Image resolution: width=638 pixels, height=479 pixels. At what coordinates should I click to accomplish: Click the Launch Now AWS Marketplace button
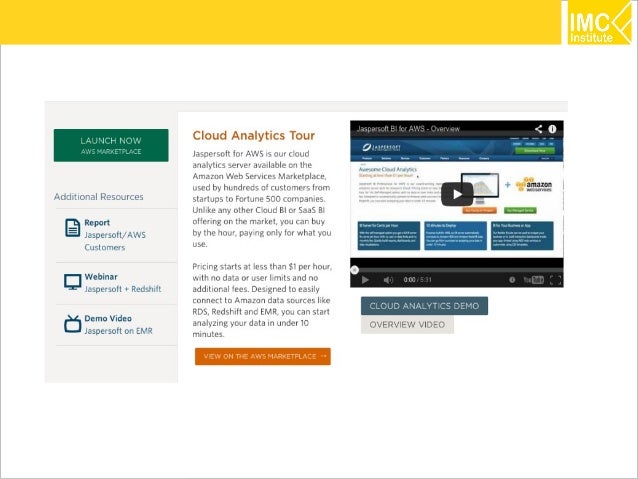pyautogui.click(x=111, y=145)
